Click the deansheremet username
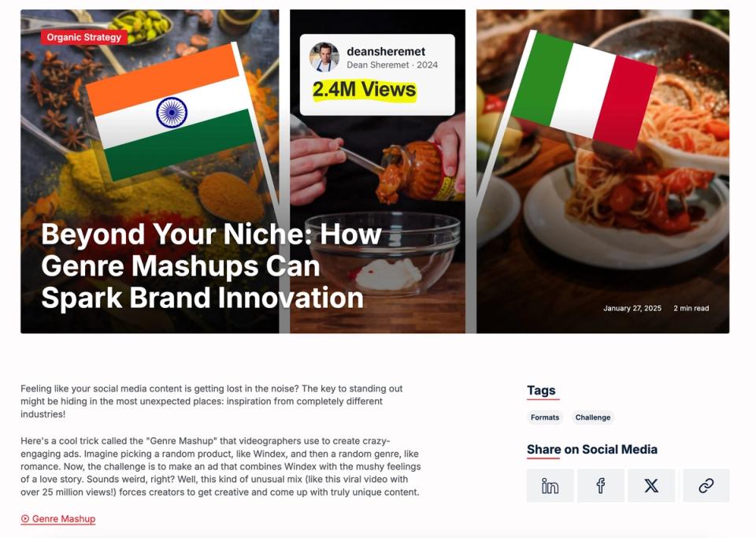This screenshot has height=538, width=756. (x=386, y=51)
